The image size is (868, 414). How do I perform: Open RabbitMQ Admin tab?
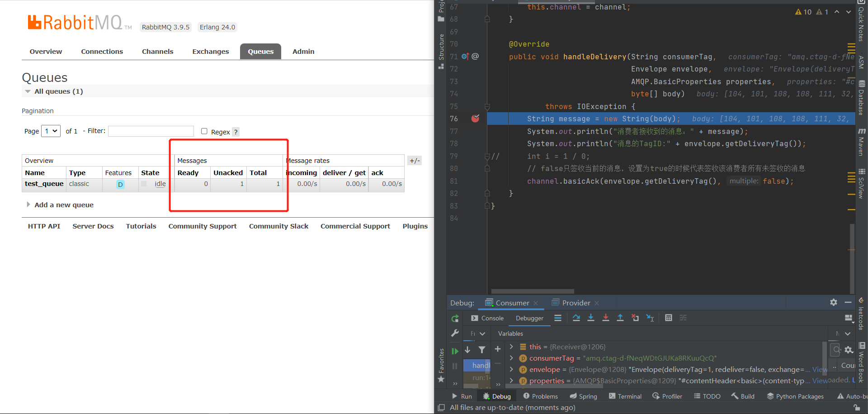[303, 52]
